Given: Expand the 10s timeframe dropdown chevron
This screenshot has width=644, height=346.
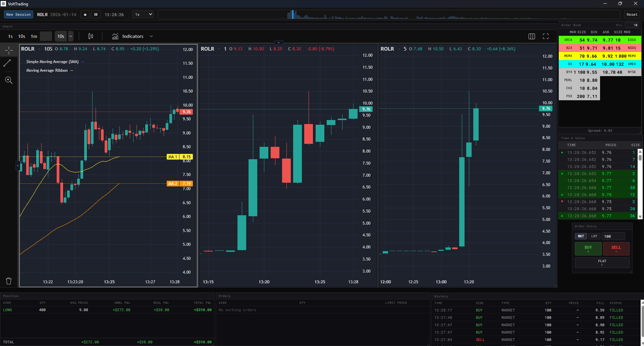Looking at the screenshot, I should coord(71,36).
